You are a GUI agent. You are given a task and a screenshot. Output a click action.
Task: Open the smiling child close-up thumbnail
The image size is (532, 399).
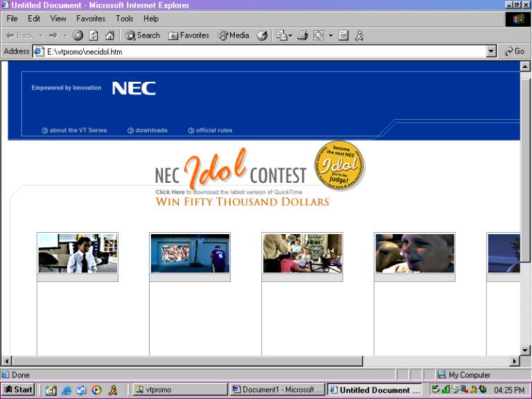coord(415,253)
